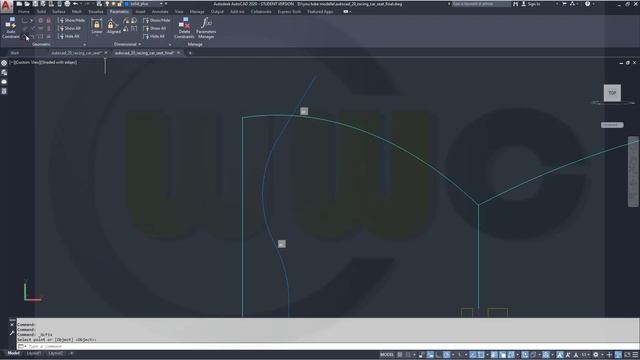Click the Annotation Monitor plus icon in status bar
The width and height of the screenshot is (640, 360).
610,354
